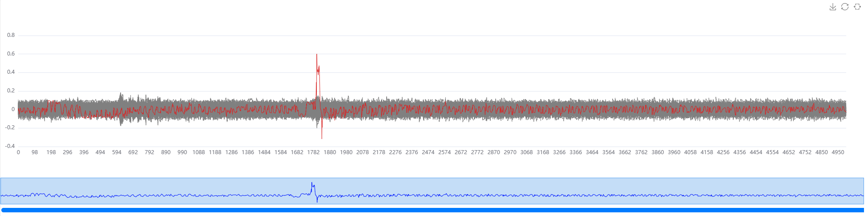
Task: Click the gray signal burst above 594
Action: click(x=121, y=96)
